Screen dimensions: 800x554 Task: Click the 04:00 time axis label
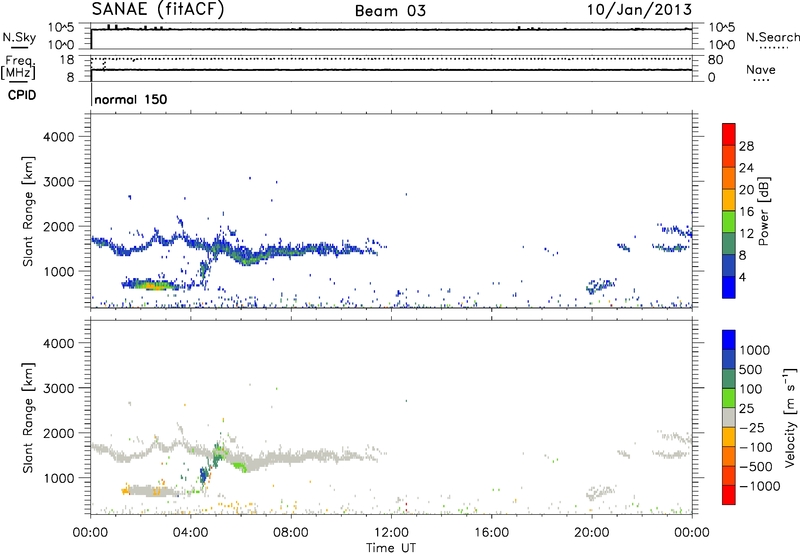[x=190, y=533]
